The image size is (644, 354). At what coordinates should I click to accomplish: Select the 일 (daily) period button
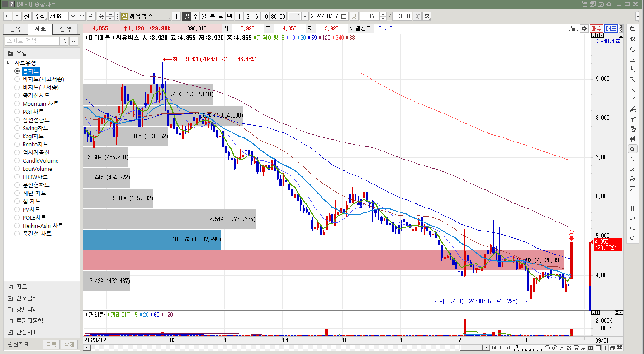[187, 16]
